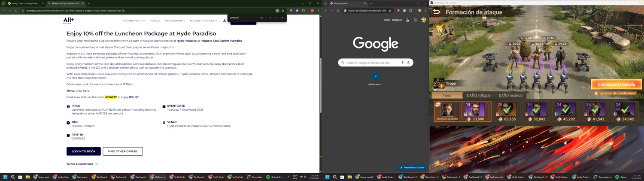
Task: Open Imágenes link on Google page
Action: (397, 20)
